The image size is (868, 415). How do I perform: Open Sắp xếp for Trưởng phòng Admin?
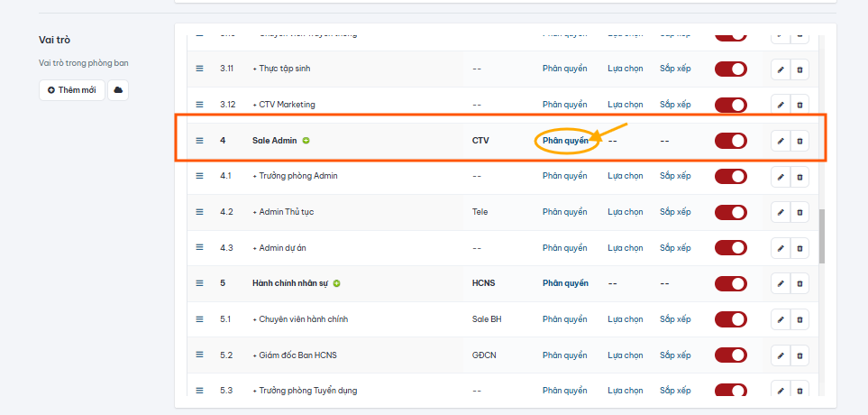coord(675,176)
